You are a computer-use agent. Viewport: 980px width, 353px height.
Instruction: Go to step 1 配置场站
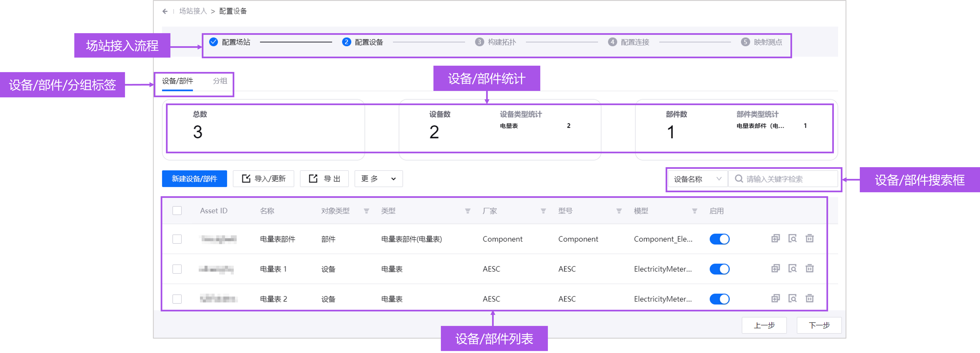click(x=230, y=42)
